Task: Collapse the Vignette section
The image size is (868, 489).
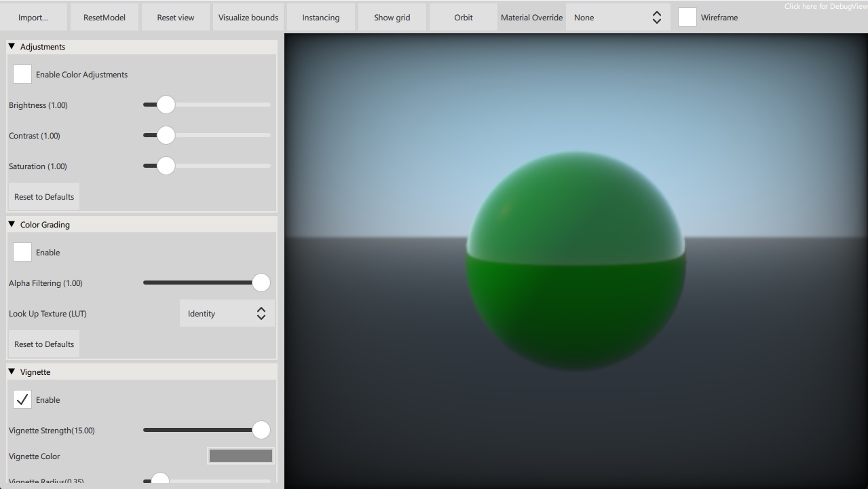Action: pyautogui.click(x=11, y=372)
